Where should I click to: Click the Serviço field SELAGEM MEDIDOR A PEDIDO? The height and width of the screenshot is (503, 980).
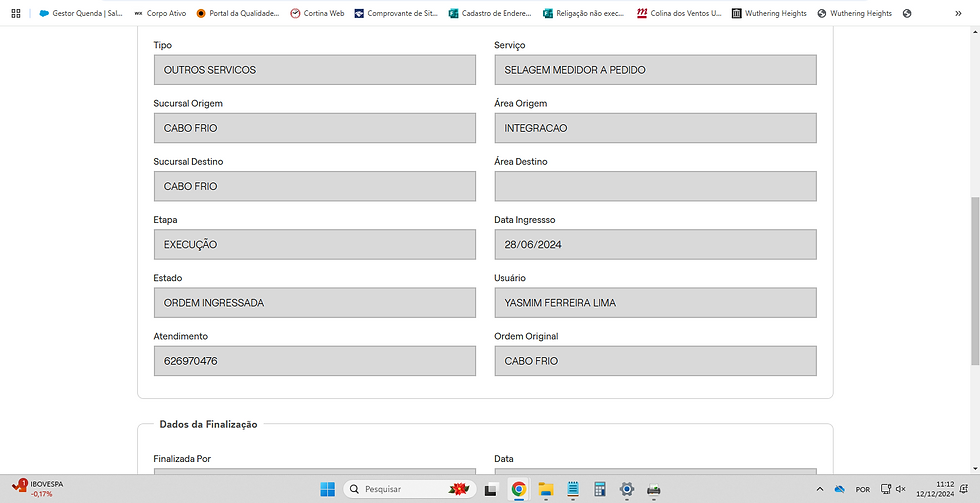pos(655,70)
